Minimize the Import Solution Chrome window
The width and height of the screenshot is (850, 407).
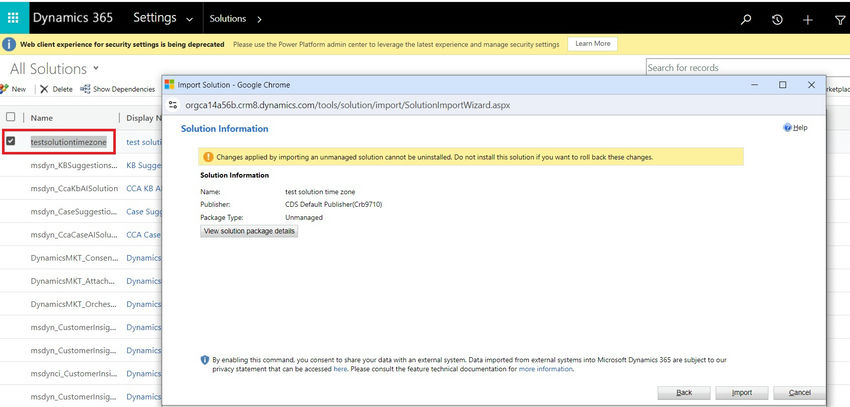point(754,85)
